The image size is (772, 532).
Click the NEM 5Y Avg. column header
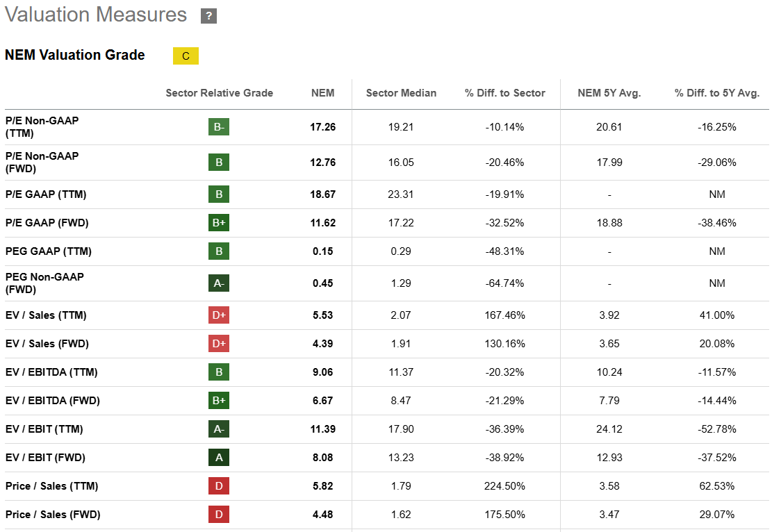tap(609, 93)
